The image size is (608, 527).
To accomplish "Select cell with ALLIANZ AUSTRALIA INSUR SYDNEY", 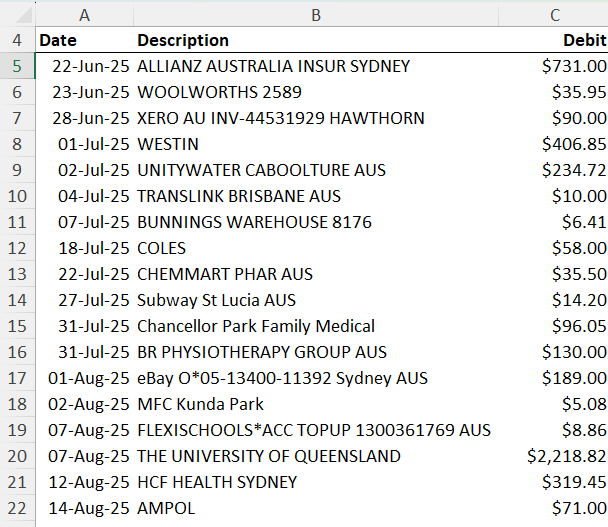I will coord(316,66).
